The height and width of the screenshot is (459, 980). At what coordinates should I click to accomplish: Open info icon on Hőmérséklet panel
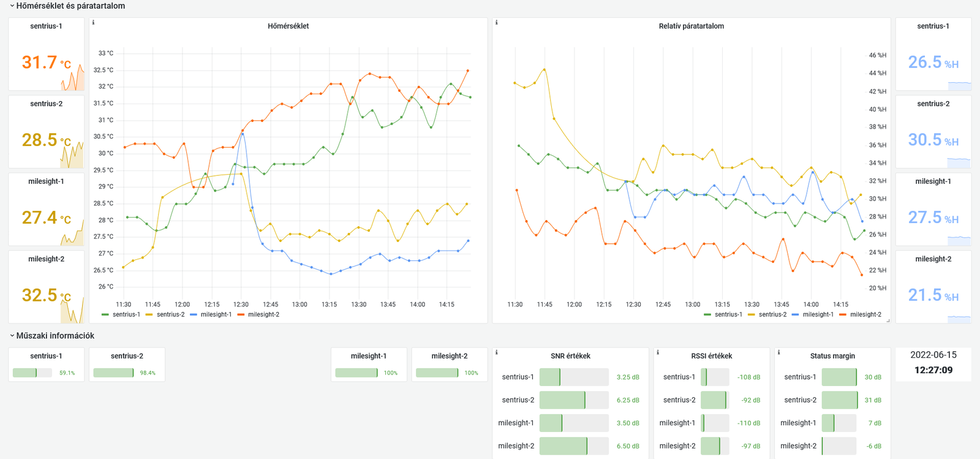point(93,23)
